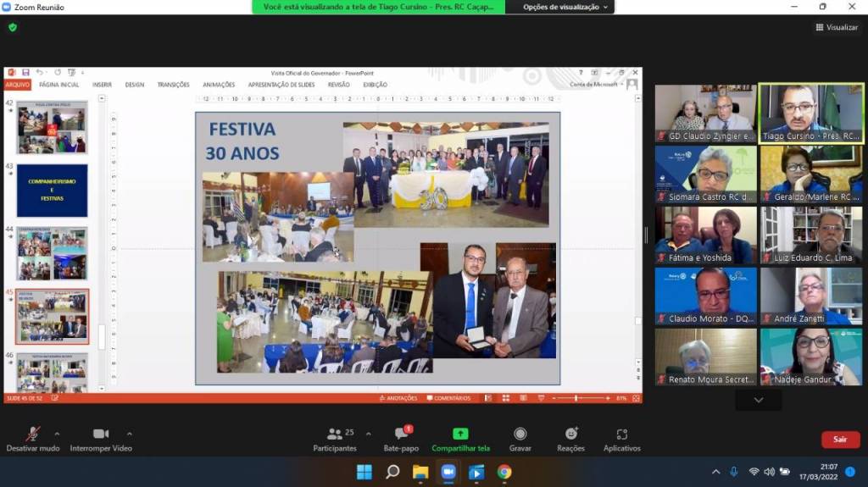868x487 pixels.
Task: Select GD Claudio Zyngier's video tile
Action: click(705, 112)
